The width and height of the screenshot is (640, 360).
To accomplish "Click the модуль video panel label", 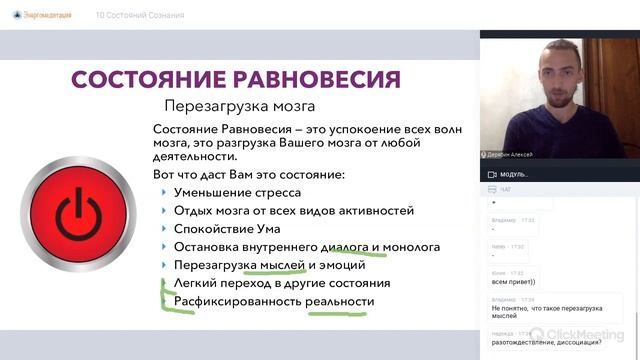I will pos(514,175).
